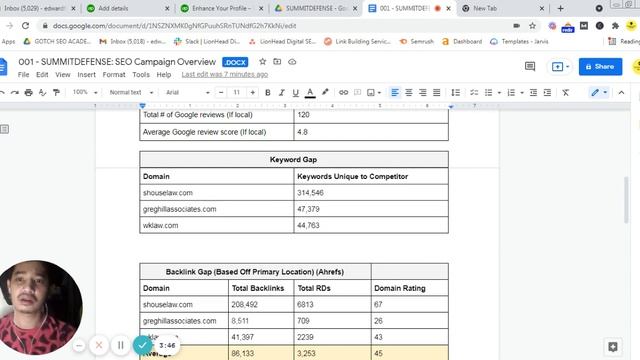Viewport: 640px width, 360px height.
Task: Open the Chrome extensions puzzle icon
Action: (x=615, y=26)
